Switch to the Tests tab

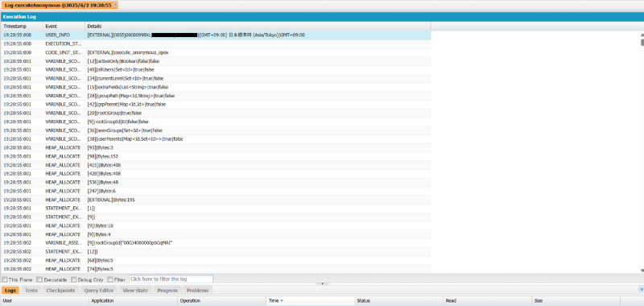point(31,291)
